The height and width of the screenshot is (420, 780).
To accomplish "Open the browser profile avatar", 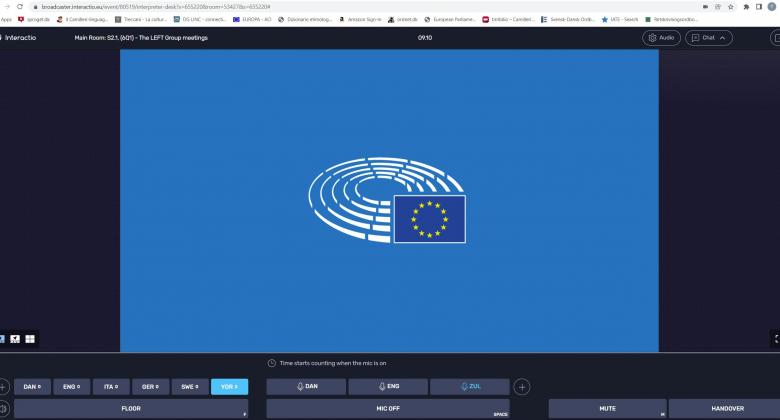I will pos(772,7).
